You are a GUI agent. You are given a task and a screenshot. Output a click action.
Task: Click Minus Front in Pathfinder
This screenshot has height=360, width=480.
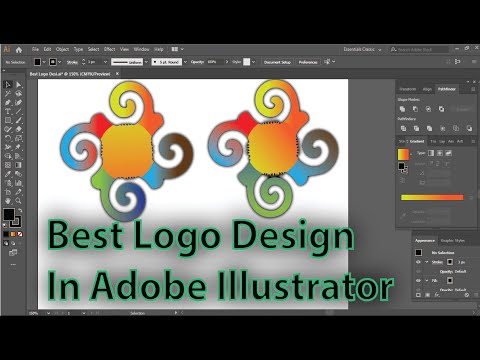click(x=415, y=109)
